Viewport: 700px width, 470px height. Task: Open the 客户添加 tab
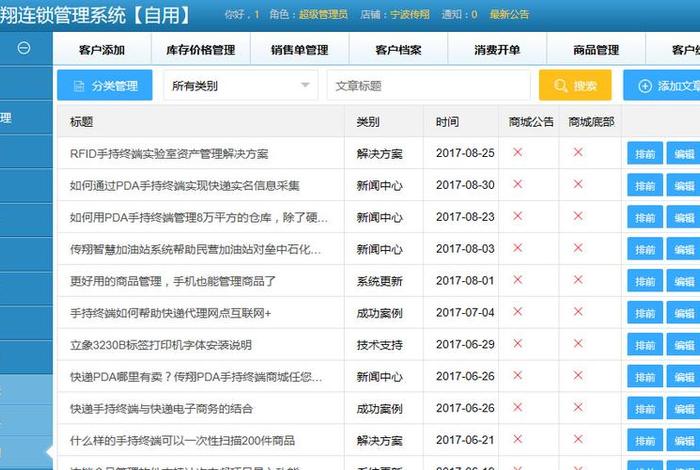[x=102, y=50]
